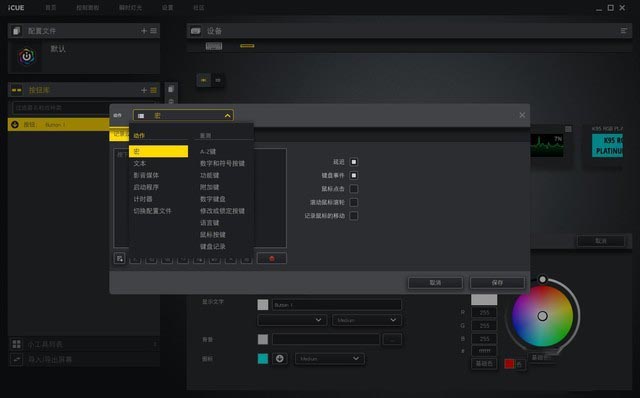Viewport: 640px width, 398px height.
Task: Choose 键盘记录 in the remap column
Action: 213,246
